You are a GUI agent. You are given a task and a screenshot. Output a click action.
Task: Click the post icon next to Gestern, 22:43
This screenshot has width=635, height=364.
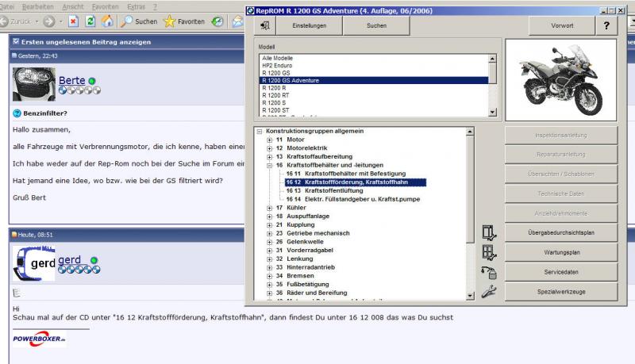(14, 56)
